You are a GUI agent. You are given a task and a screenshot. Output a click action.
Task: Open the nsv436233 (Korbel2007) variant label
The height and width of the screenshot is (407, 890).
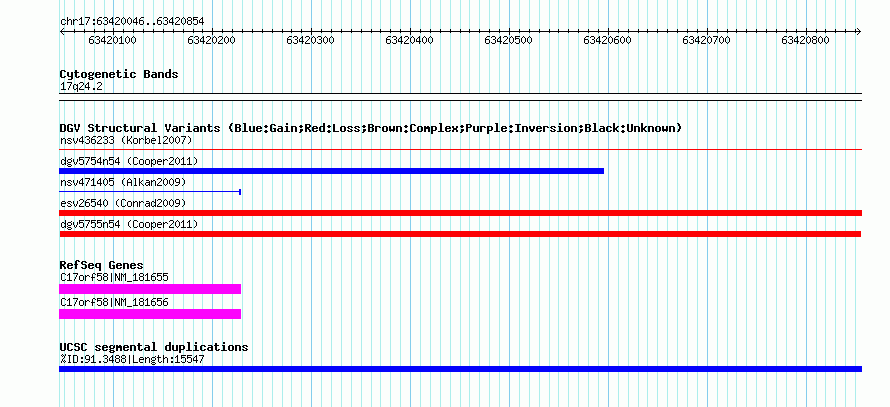coord(126,140)
